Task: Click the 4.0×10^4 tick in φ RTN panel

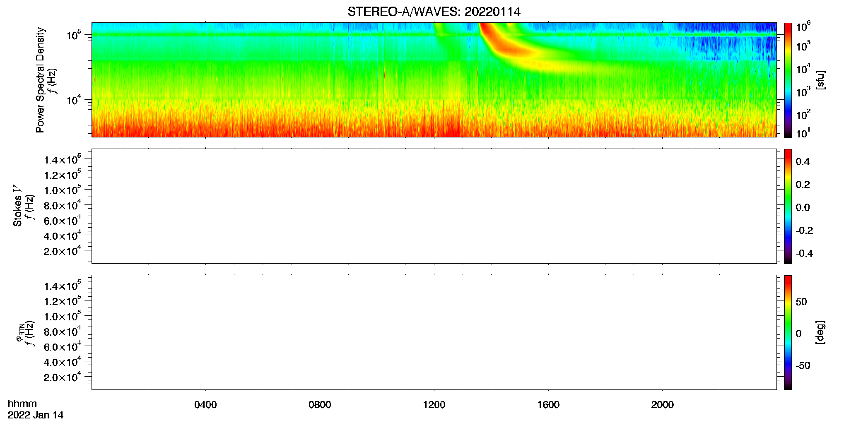Action: pyautogui.click(x=62, y=361)
